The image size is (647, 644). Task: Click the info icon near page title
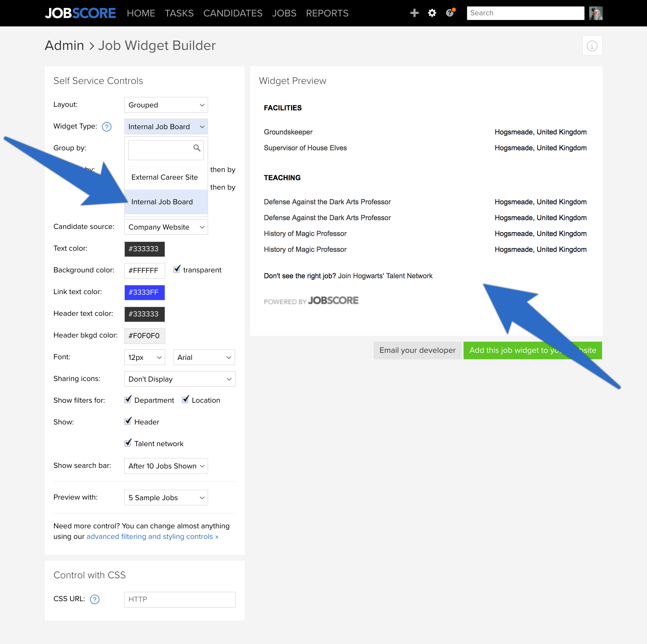pos(592,45)
